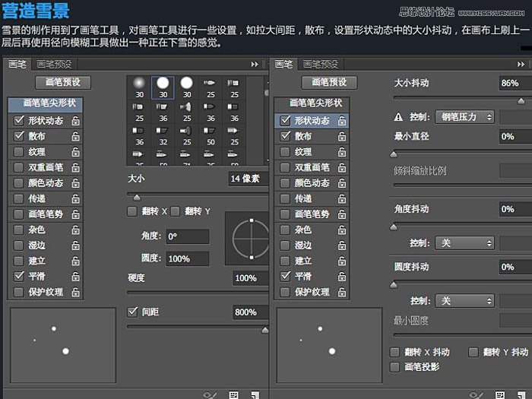
Task: Click the 大小 field showing 14 像素
Action: (249, 179)
